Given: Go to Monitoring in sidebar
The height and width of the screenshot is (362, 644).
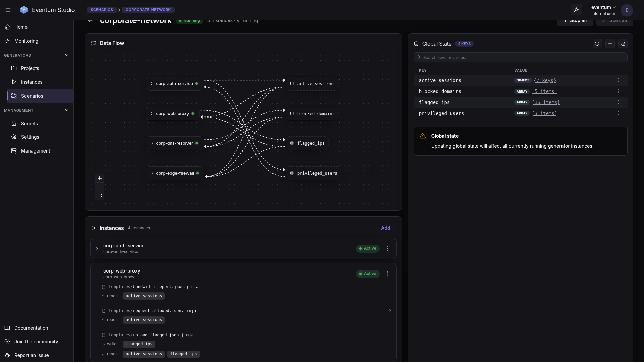Looking at the screenshot, I should tap(26, 41).
